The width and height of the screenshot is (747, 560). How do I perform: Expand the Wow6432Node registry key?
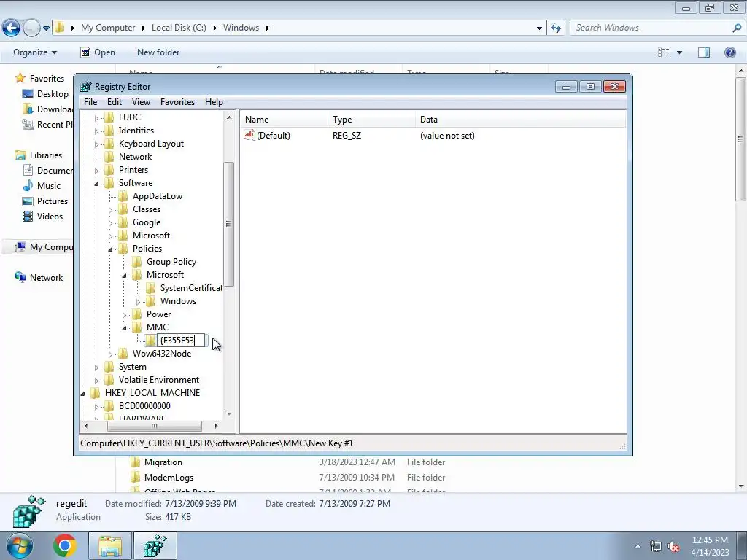pos(110,354)
